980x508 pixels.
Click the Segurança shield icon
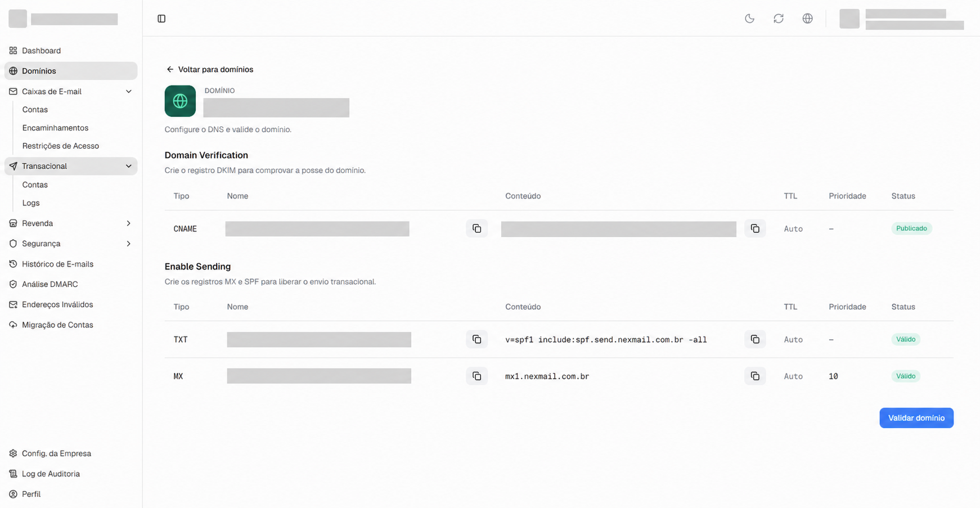coord(13,244)
